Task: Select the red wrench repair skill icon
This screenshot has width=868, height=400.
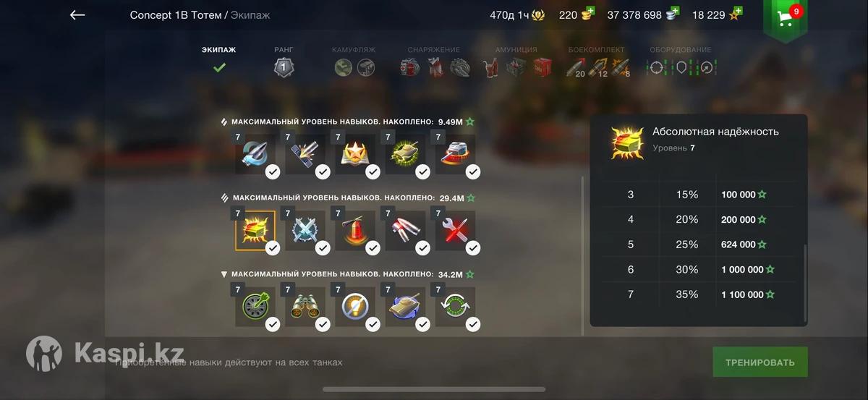Action: [455, 231]
